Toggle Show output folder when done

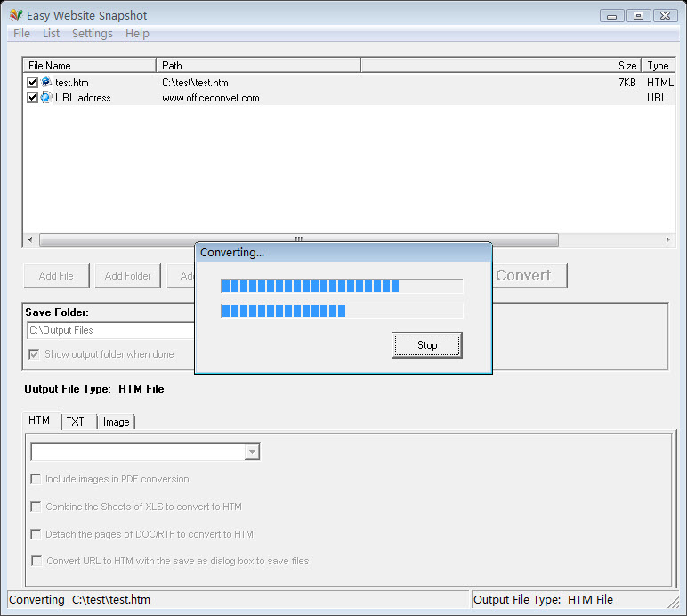click(34, 354)
